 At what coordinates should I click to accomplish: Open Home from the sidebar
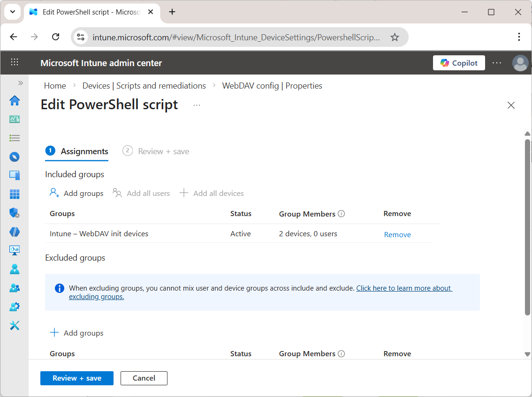pos(14,100)
